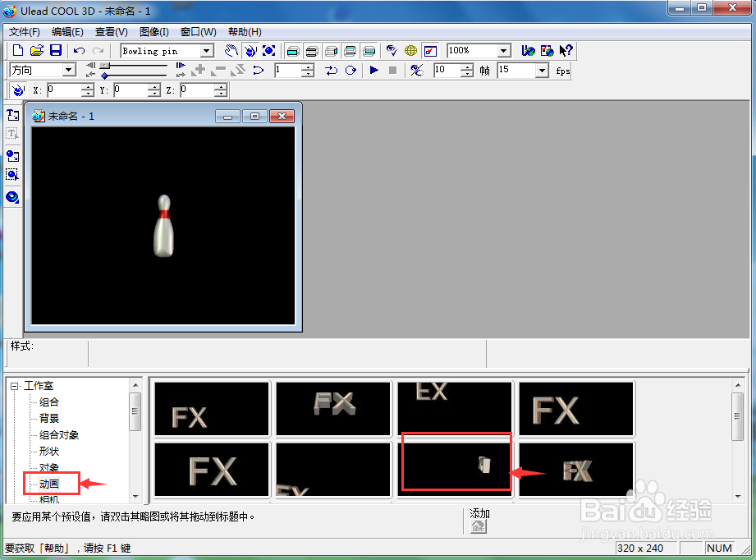This screenshot has height=560, width=756.
Task: Select the Edit Text tool in left sidebar
Action: tap(12, 133)
